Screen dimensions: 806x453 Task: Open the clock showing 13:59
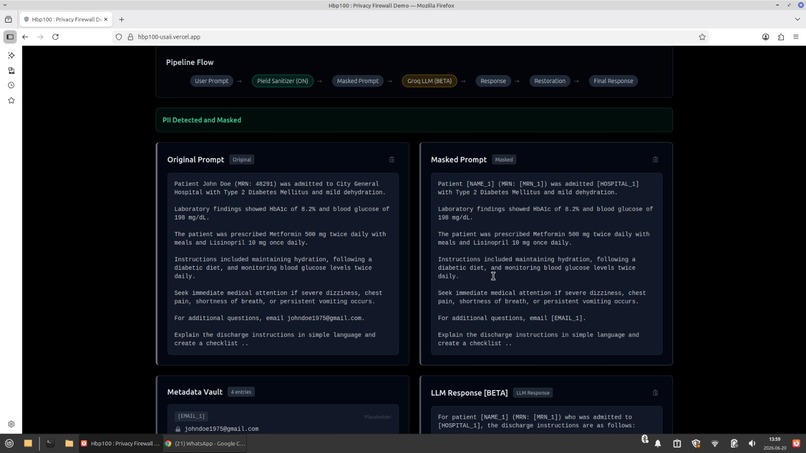(x=775, y=443)
